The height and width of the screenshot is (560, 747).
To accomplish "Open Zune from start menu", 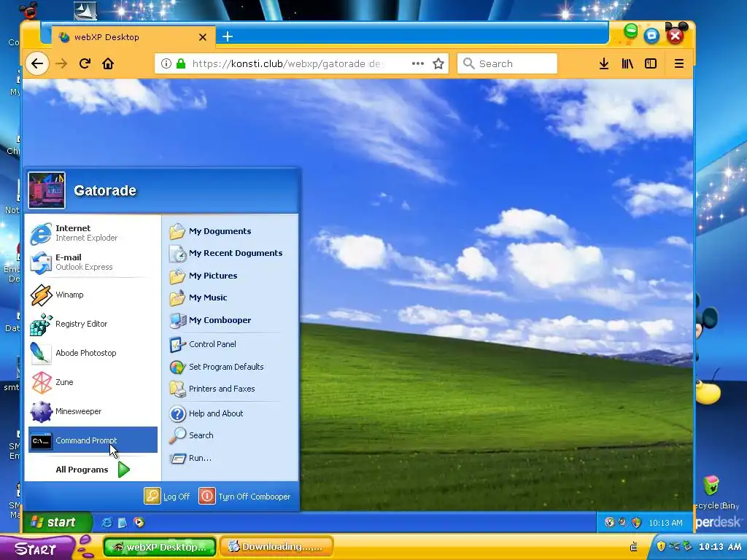I will pos(93,382).
